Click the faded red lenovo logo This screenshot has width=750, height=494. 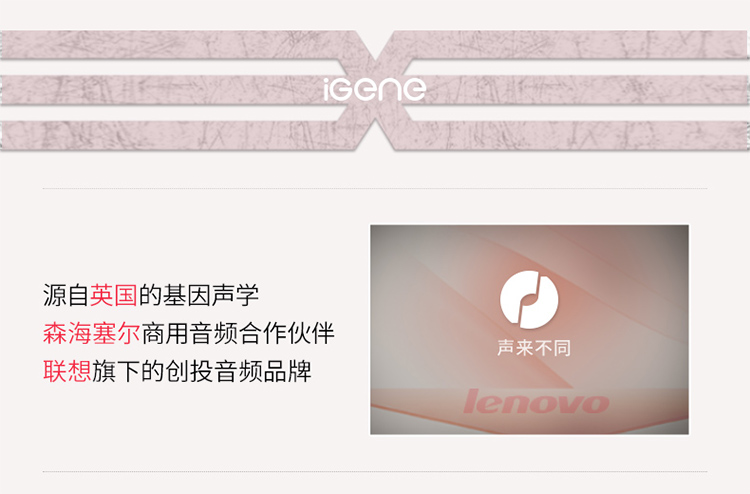click(x=536, y=402)
